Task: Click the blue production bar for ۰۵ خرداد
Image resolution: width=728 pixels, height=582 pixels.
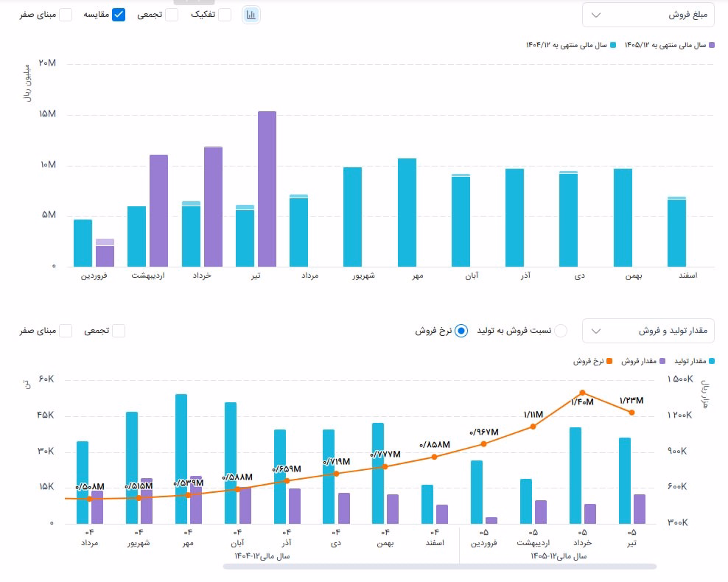Action: point(575,476)
